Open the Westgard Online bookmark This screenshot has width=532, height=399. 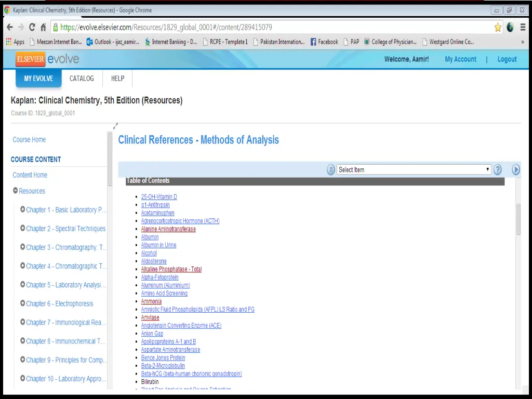click(448, 42)
